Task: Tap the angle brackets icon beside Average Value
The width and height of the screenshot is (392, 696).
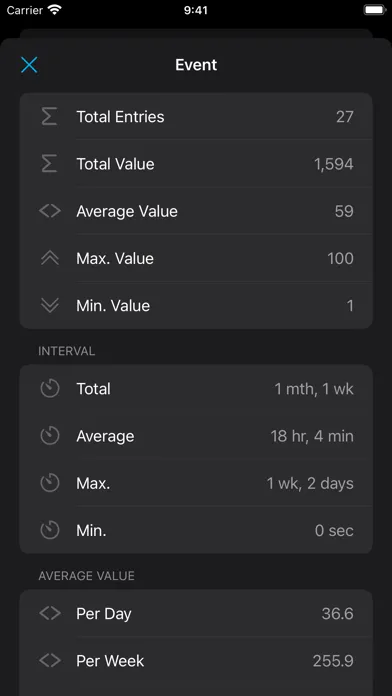Action: point(50,211)
